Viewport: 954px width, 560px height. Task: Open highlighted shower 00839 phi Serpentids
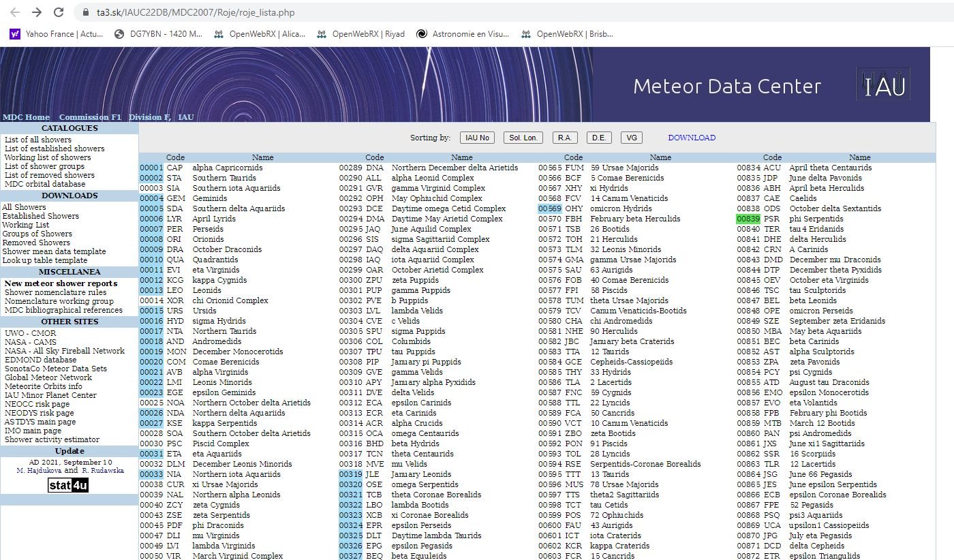coord(748,219)
